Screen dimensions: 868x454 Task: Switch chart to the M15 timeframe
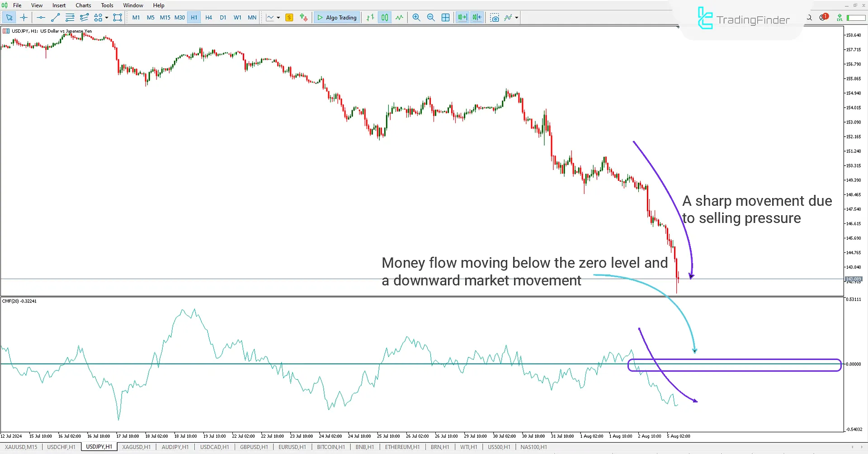coord(165,17)
